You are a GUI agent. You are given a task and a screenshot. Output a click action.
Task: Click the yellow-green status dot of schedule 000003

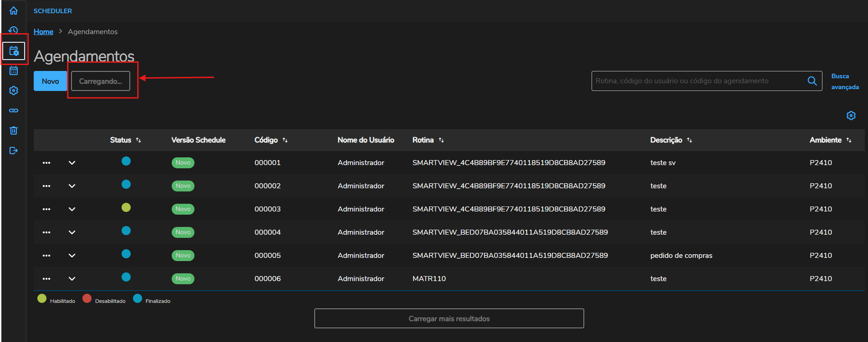click(126, 207)
